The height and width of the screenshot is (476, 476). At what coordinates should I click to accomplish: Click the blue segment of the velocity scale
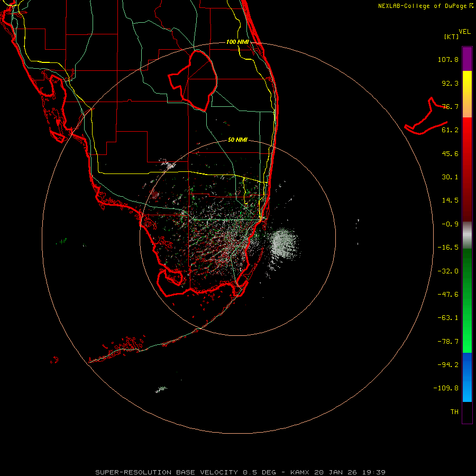tap(467, 377)
